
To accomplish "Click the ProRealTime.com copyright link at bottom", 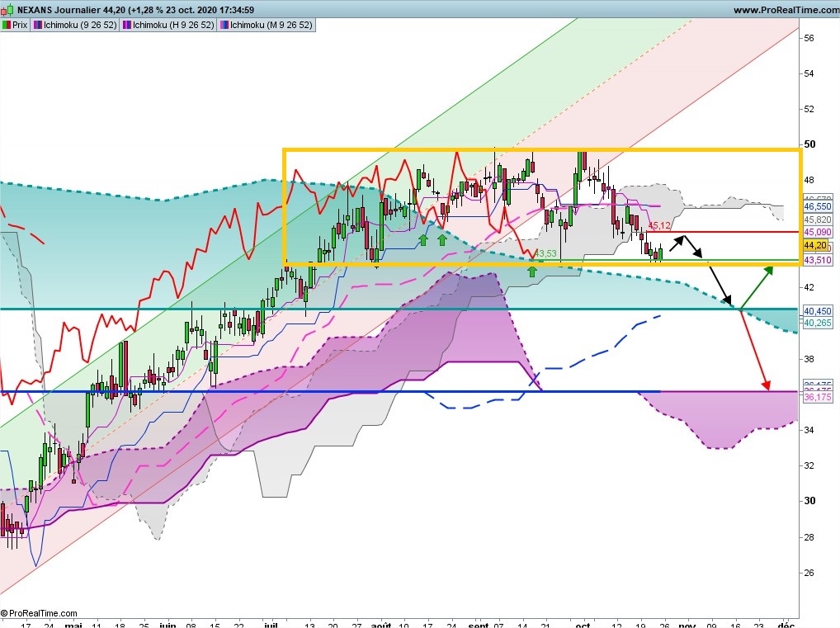I will (x=39, y=613).
